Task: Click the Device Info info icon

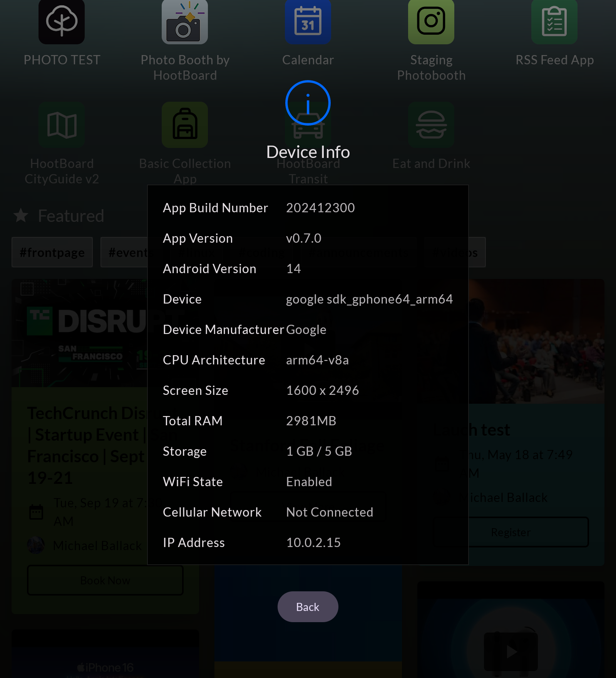Action: (x=307, y=102)
